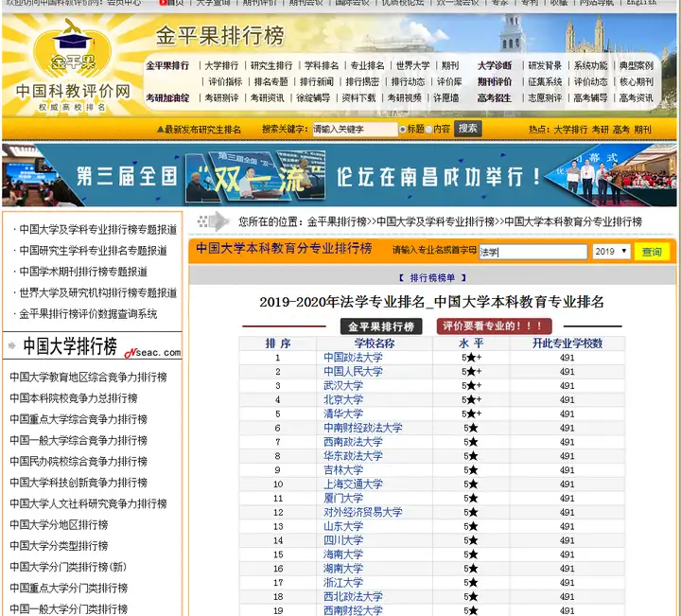Click the yellow 查询 query button
Image resolution: width=681 pixels, height=616 pixels.
click(652, 252)
